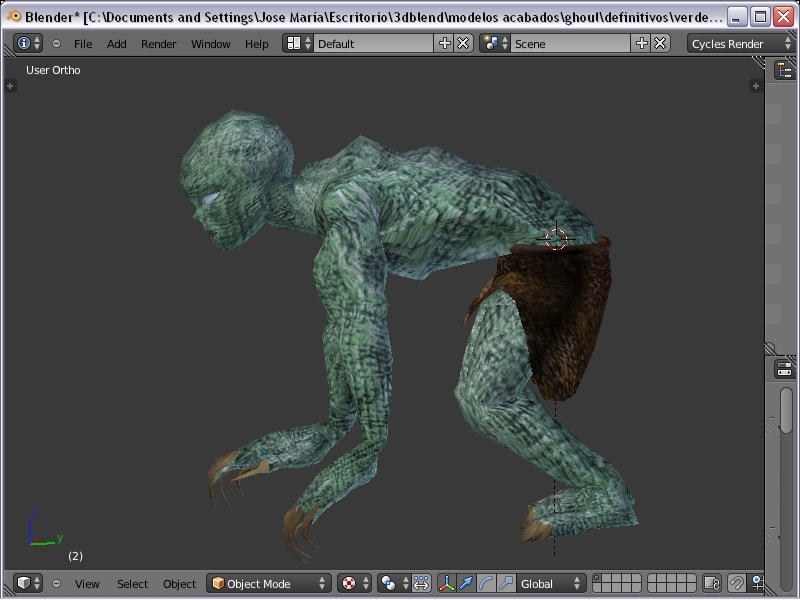This screenshot has height=600, width=800.
Task: Click the Properties editor type icon
Action: (785, 368)
